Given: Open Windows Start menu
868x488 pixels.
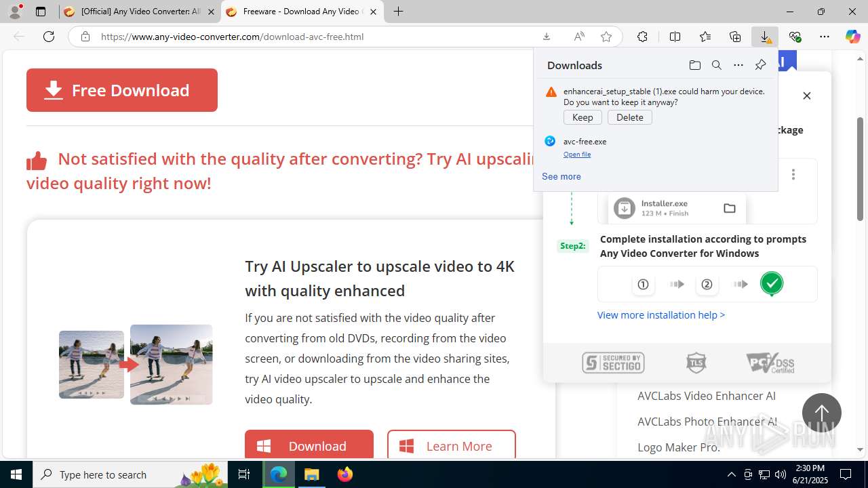Looking at the screenshot, I should point(16,474).
